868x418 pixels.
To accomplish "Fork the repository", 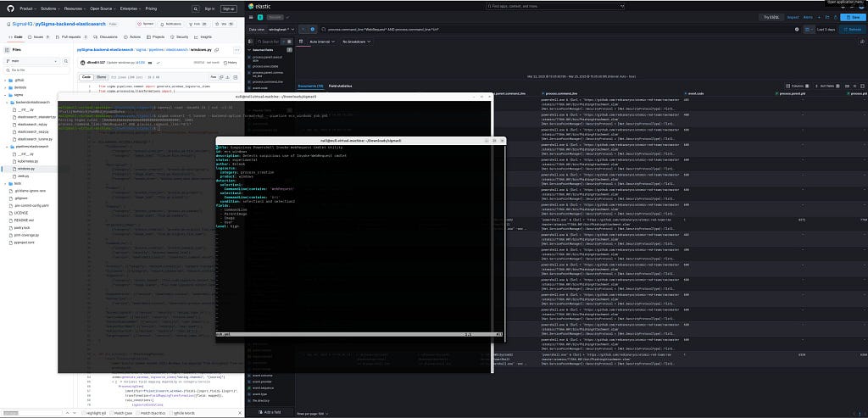I will pos(198,25).
